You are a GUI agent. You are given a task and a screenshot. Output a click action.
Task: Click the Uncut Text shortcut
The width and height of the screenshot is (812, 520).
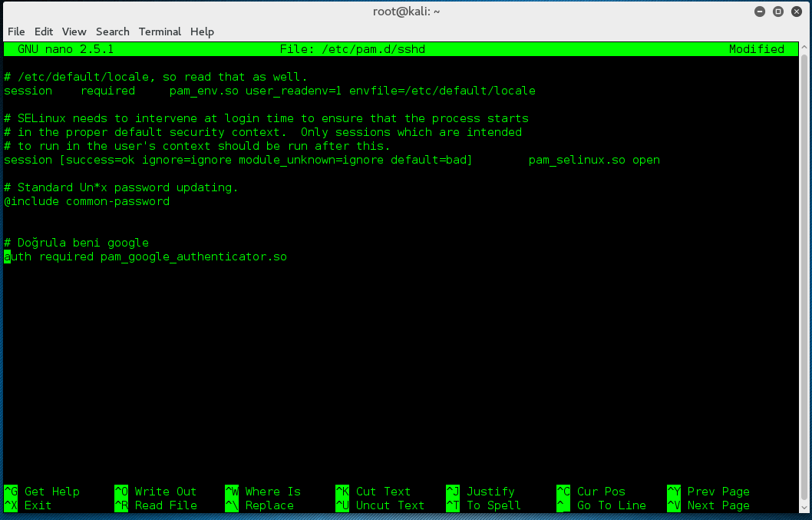tap(384, 505)
